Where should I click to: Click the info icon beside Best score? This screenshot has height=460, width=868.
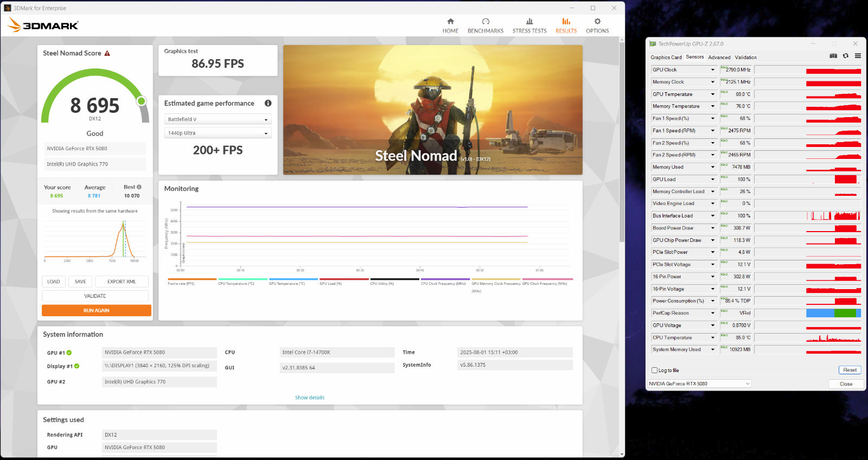(139, 187)
